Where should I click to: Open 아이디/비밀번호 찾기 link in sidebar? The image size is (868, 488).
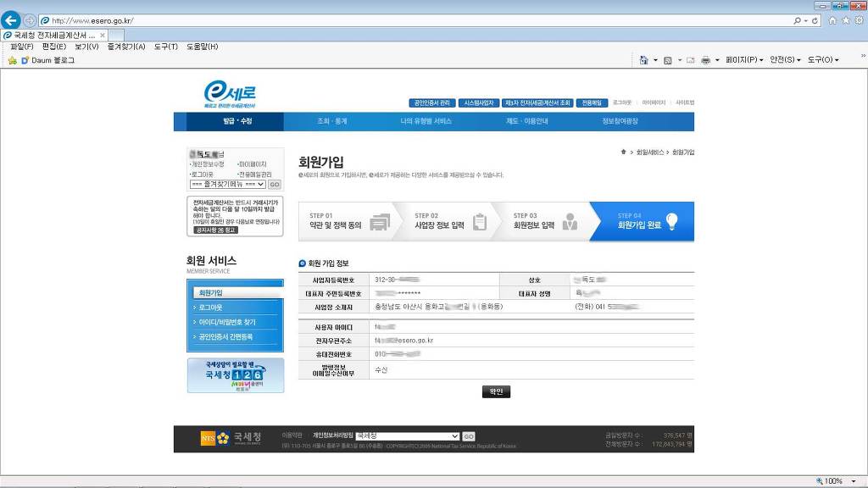click(227, 322)
